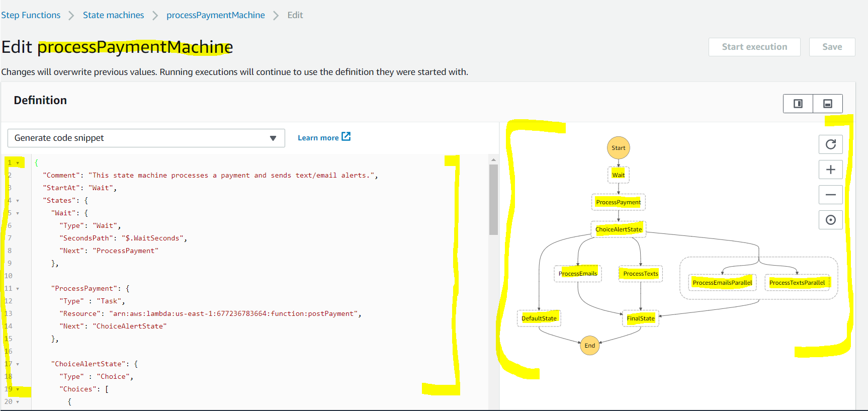Refresh the workflow graph
Image resolution: width=868 pixels, height=411 pixels.
click(x=831, y=144)
